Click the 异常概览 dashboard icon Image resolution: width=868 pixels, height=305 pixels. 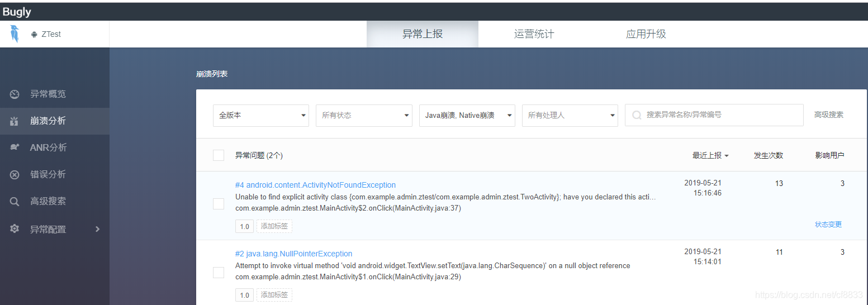pos(15,94)
